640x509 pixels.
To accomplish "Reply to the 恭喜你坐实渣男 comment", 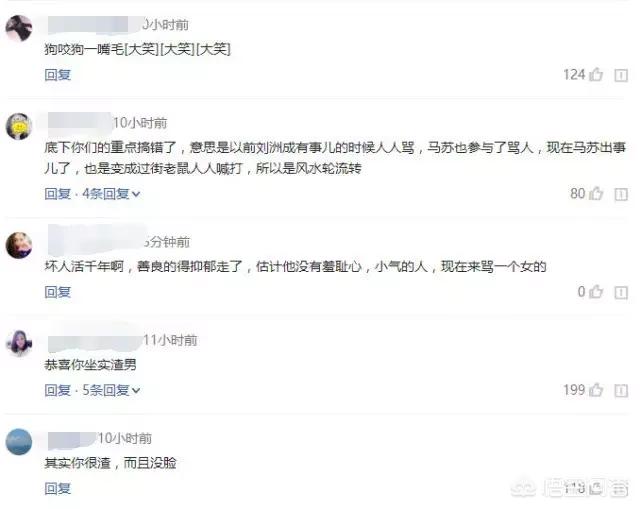I will (58, 390).
